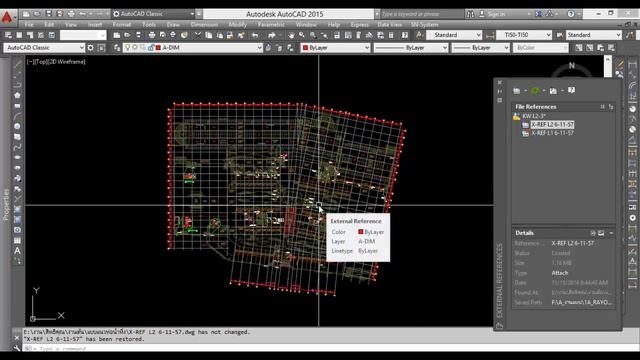This screenshot has width=640, height=360.
Task: Click the undo arrow in the Standard toolbar
Action: point(255,35)
